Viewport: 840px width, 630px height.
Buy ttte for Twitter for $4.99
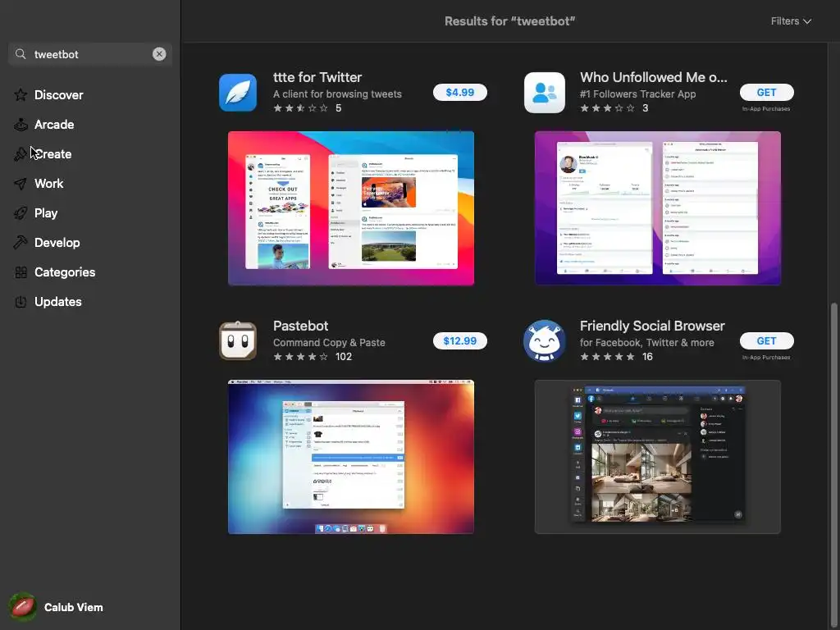click(459, 92)
